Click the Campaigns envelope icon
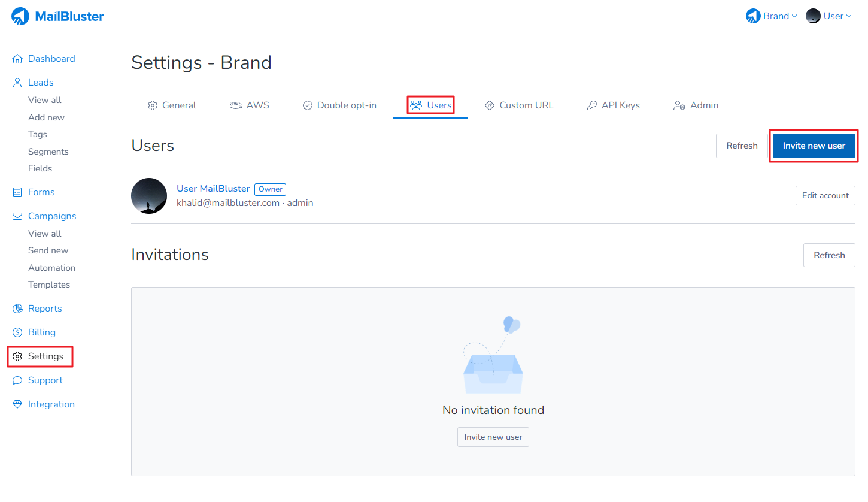 pyautogui.click(x=17, y=216)
